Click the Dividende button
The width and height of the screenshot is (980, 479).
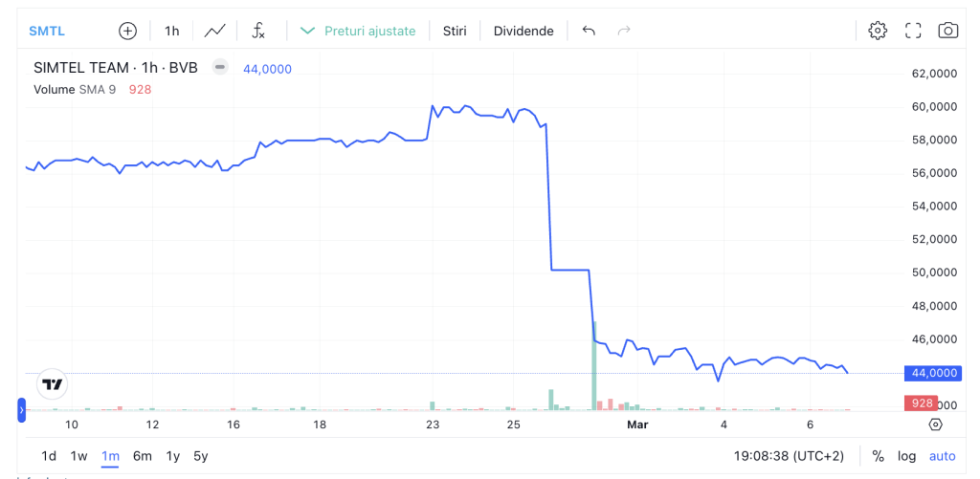click(523, 31)
